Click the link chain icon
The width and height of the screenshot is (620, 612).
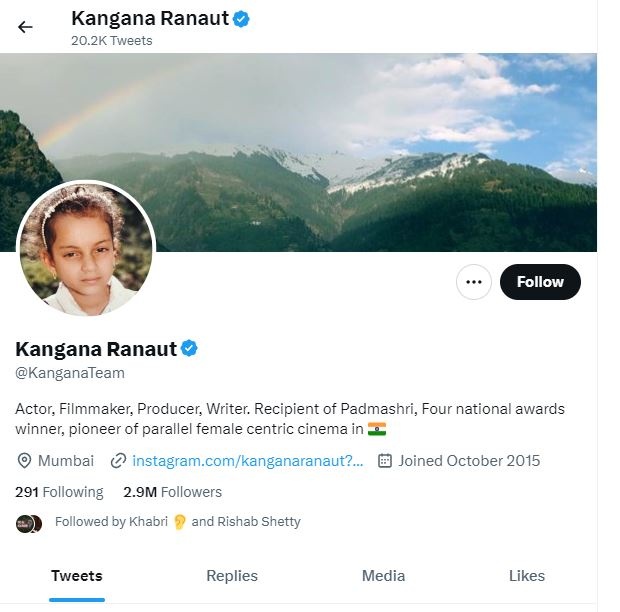[x=119, y=461]
